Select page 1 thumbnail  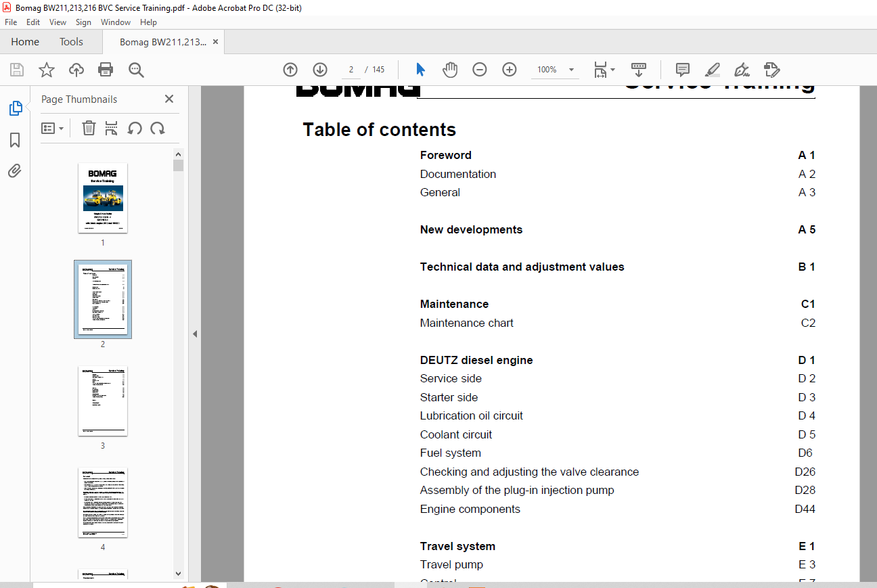point(103,198)
